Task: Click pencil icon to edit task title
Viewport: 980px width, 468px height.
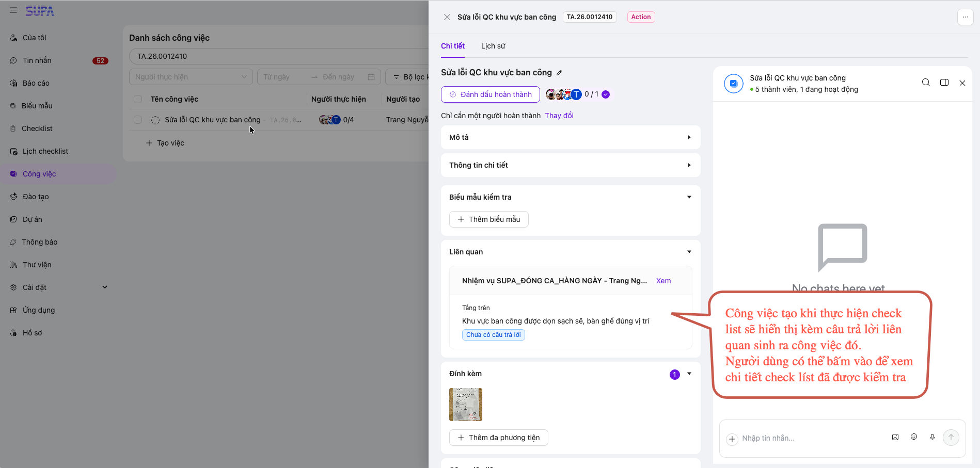Action: pos(559,73)
